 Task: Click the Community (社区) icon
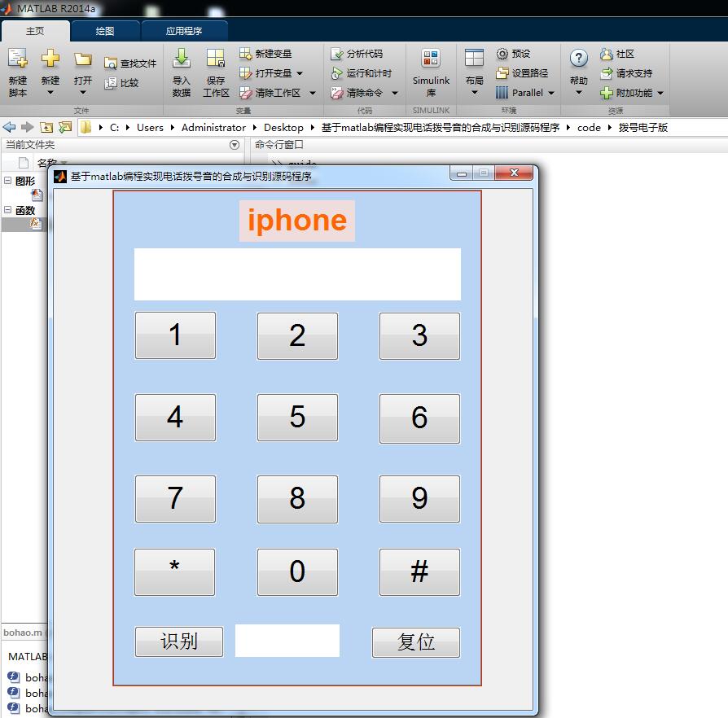pyautogui.click(x=607, y=54)
